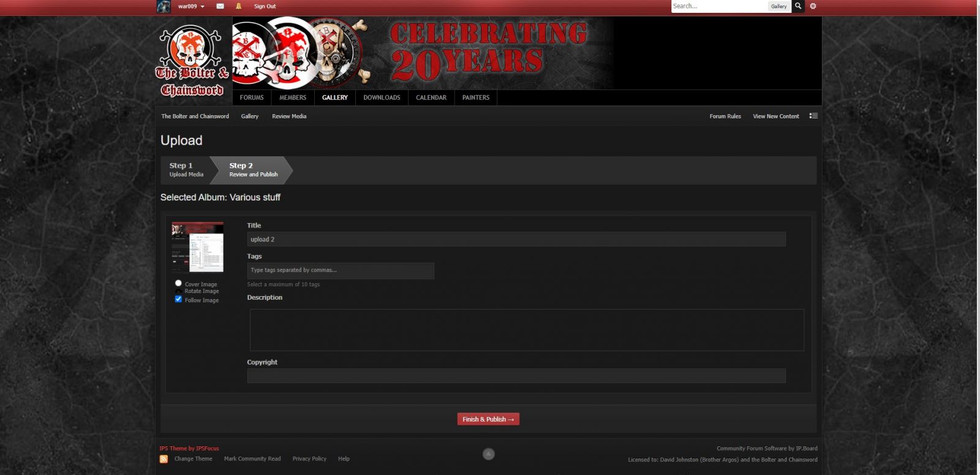Open the Gallery search scope dropdown
The width and height of the screenshot is (980, 475).
[778, 6]
